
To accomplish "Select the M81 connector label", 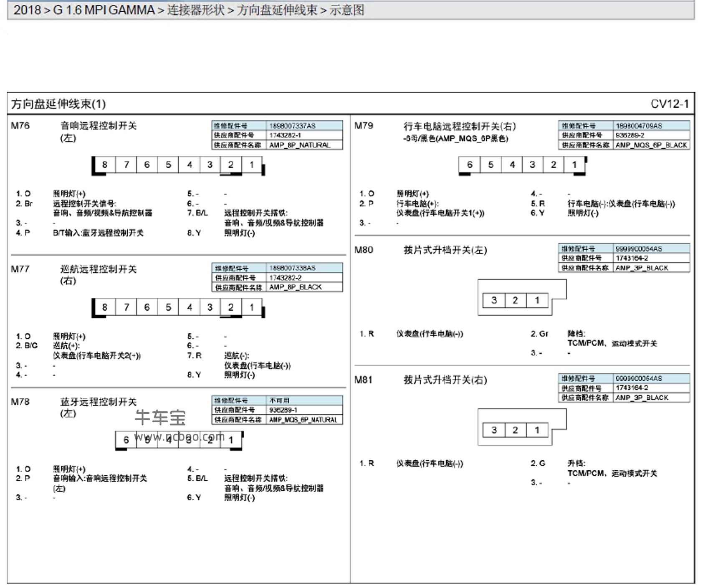I will (364, 380).
